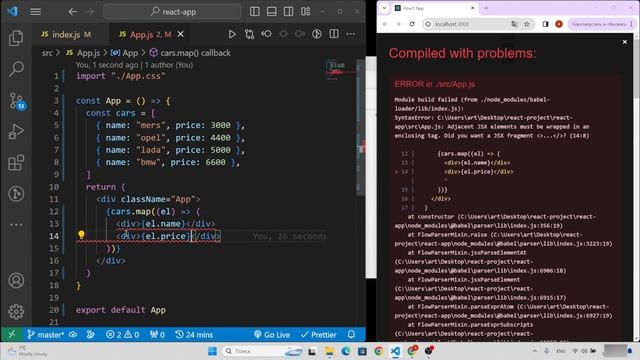Open the Explorer view in the activity bar
The height and width of the screenshot is (360, 640).
[16, 38]
